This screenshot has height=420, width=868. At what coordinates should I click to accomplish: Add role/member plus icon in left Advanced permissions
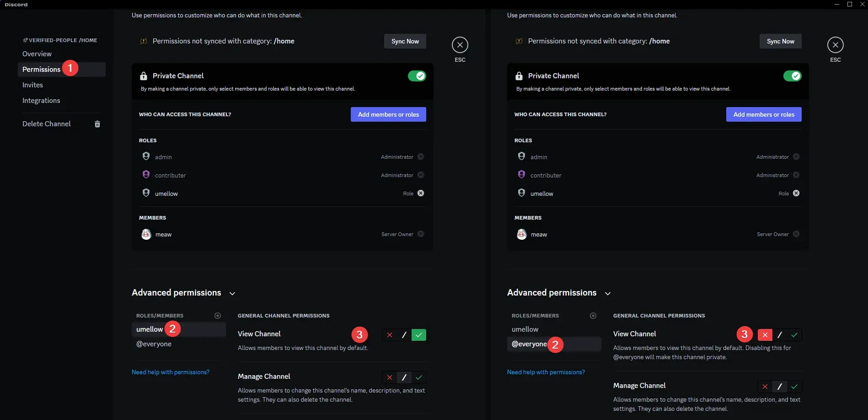pyautogui.click(x=218, y=316)
